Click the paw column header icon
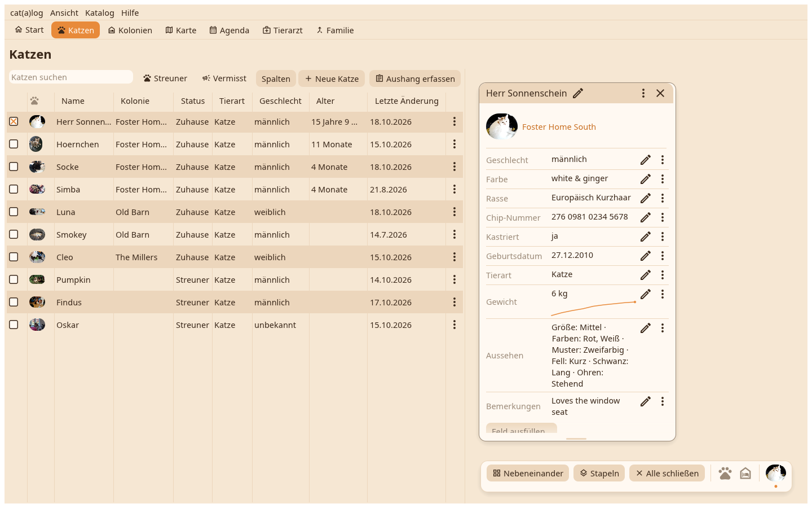The width and height of the screenshot is (812, 508). tap(35, 101)
